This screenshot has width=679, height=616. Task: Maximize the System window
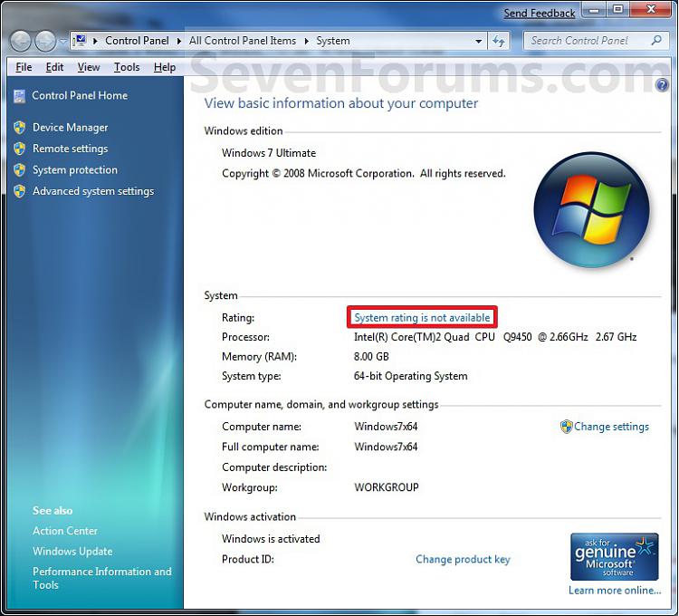pyautogui.click(x=618, y=10)
